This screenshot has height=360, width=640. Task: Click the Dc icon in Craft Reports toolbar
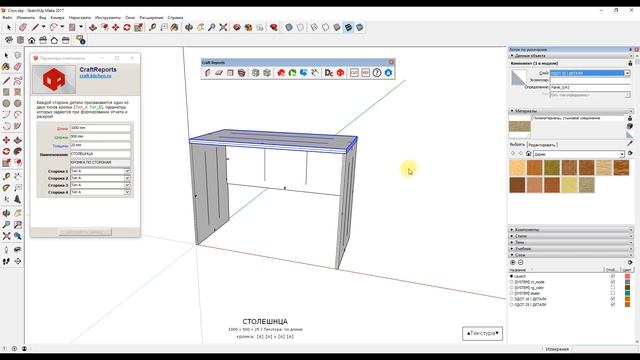point(329,73)
